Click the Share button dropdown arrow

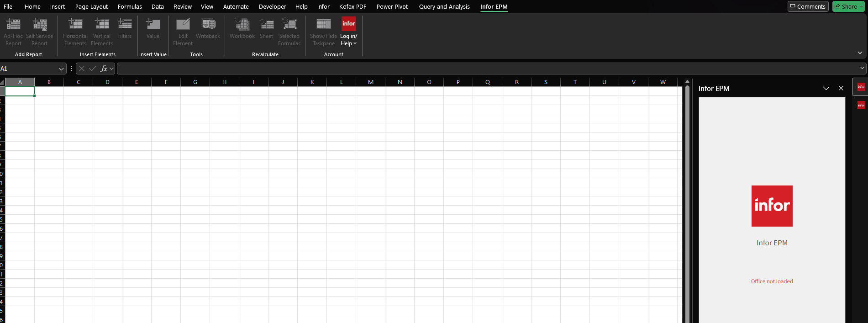tap(862, 6)
